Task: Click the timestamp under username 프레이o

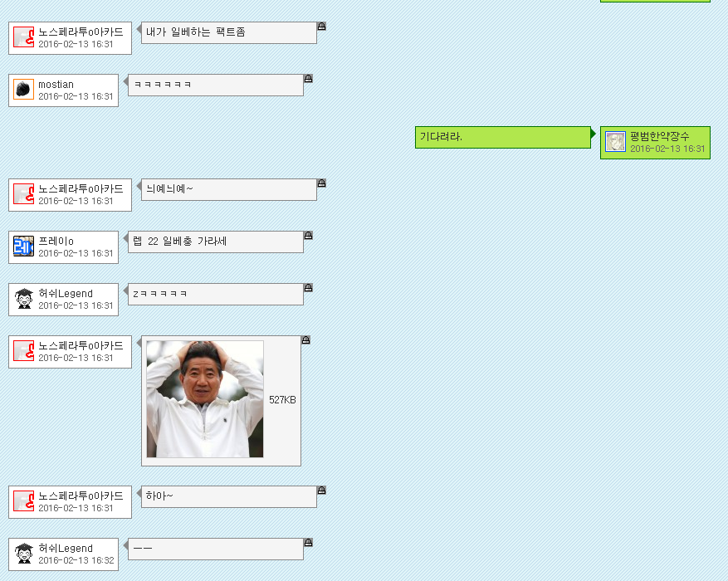Action: (76, 253)
